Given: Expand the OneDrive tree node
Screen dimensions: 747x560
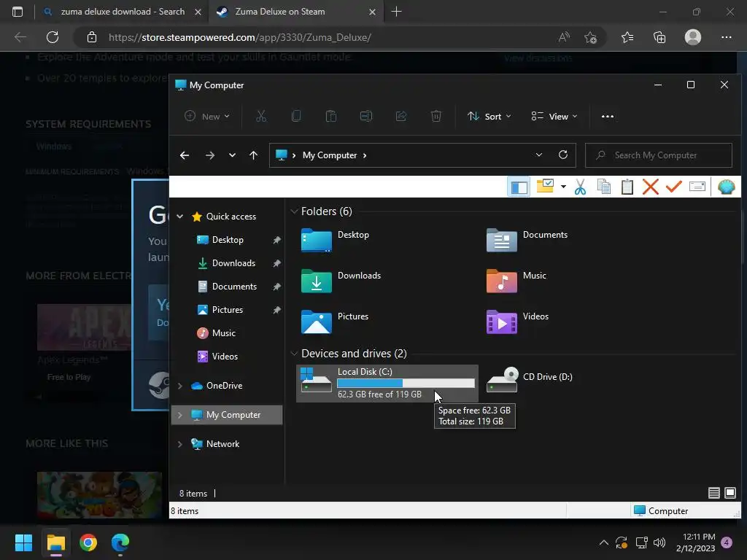Looking at the screenshot, I should pos(180,386).
